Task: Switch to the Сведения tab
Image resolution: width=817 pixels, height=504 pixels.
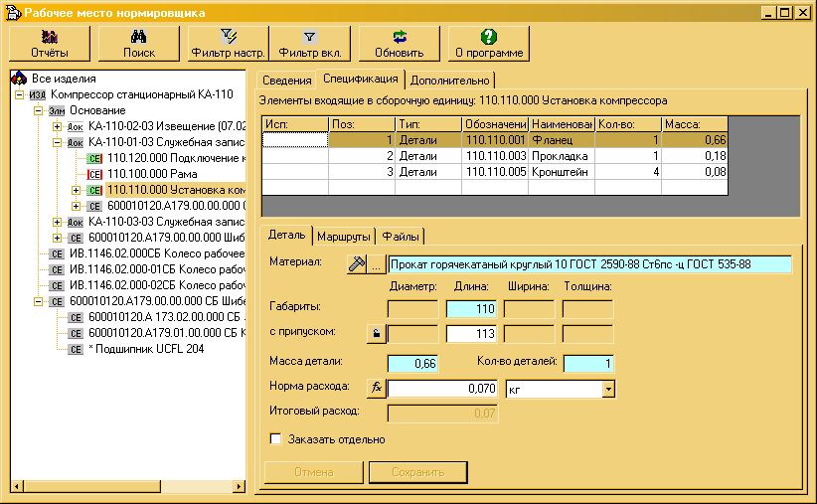Action: 286,81
